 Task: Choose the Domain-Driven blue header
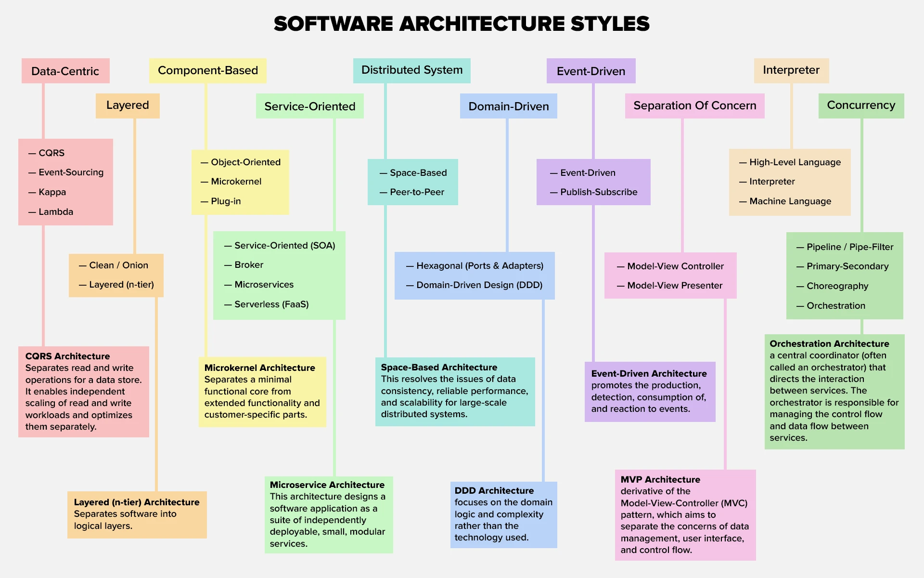pos(508,106)
